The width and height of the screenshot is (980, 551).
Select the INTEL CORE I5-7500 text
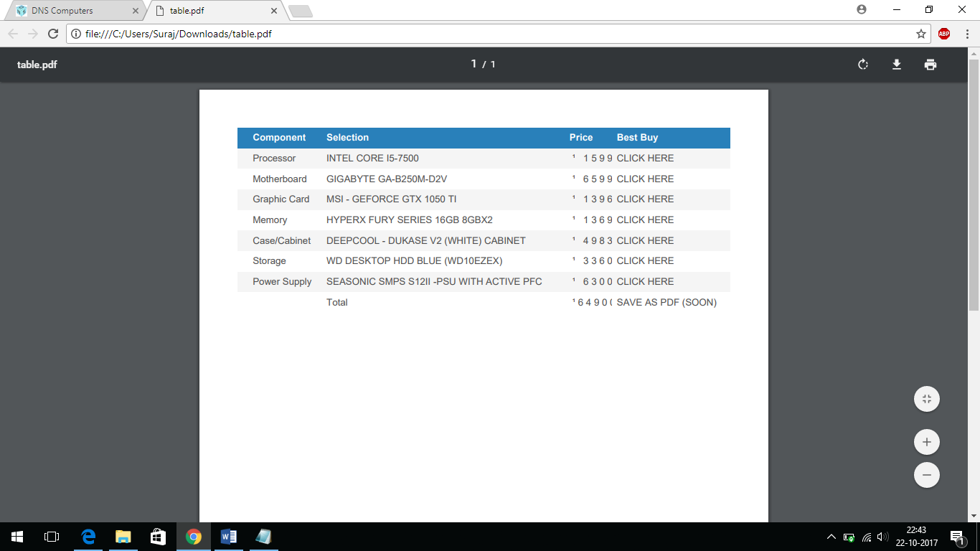point(372,158)
